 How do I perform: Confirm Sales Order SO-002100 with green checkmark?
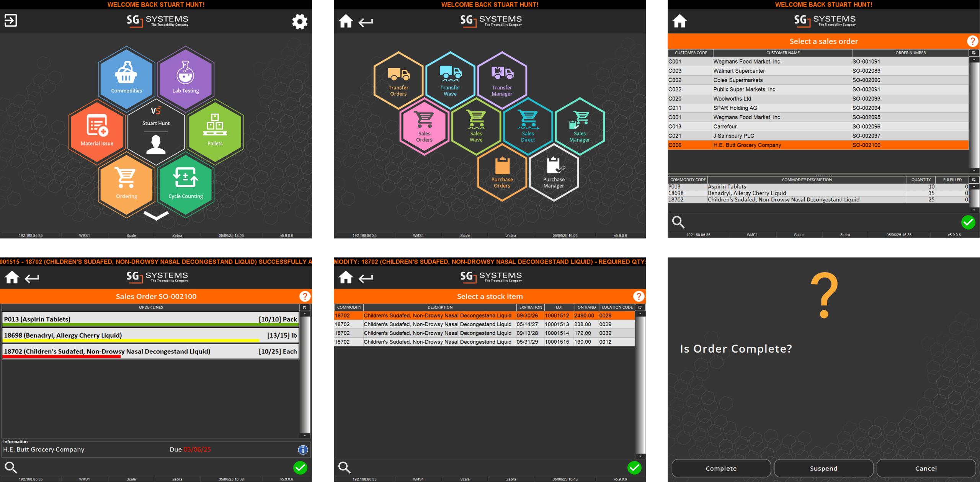[300, 467]
